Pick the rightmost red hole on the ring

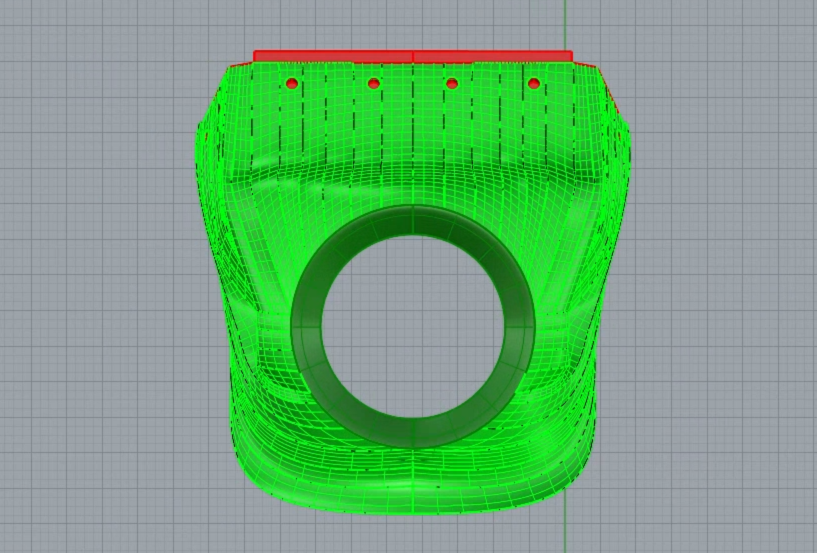tap(534, 83)
